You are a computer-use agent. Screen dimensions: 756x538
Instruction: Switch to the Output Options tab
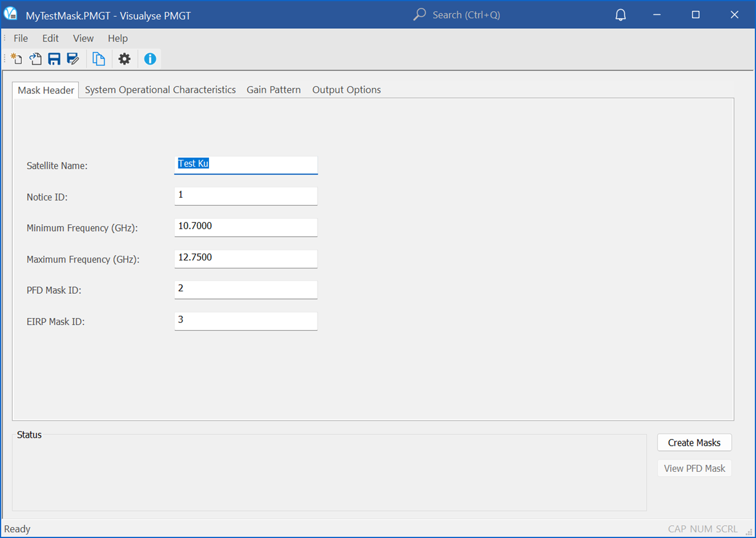point(347,90)
